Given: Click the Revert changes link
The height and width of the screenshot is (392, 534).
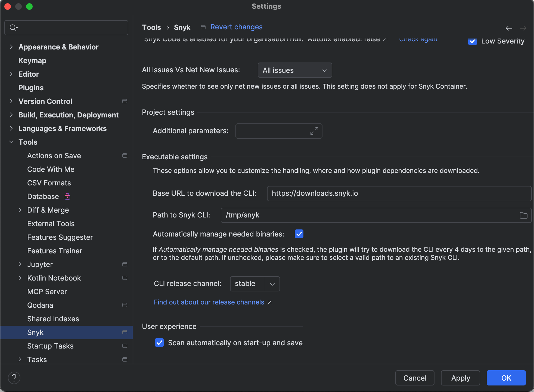Looking at the screenshot, I should pyautogui.click(x=236, y=27).
